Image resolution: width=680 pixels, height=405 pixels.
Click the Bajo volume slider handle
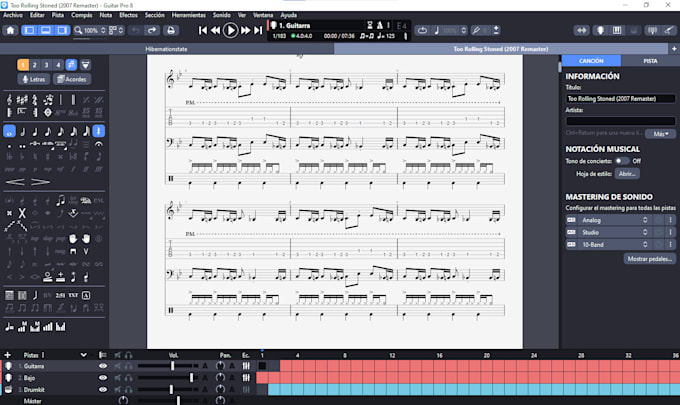click(x=192, y=378)
